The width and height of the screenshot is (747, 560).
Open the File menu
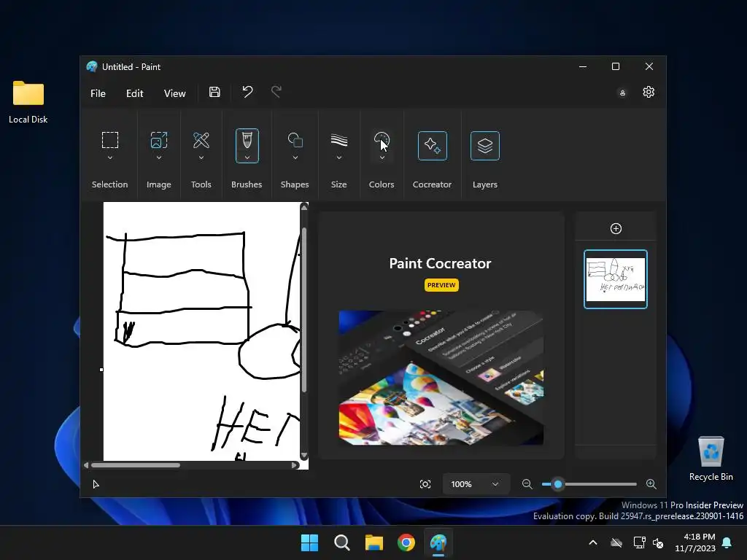pyautogui.click(x=98, y=93)
